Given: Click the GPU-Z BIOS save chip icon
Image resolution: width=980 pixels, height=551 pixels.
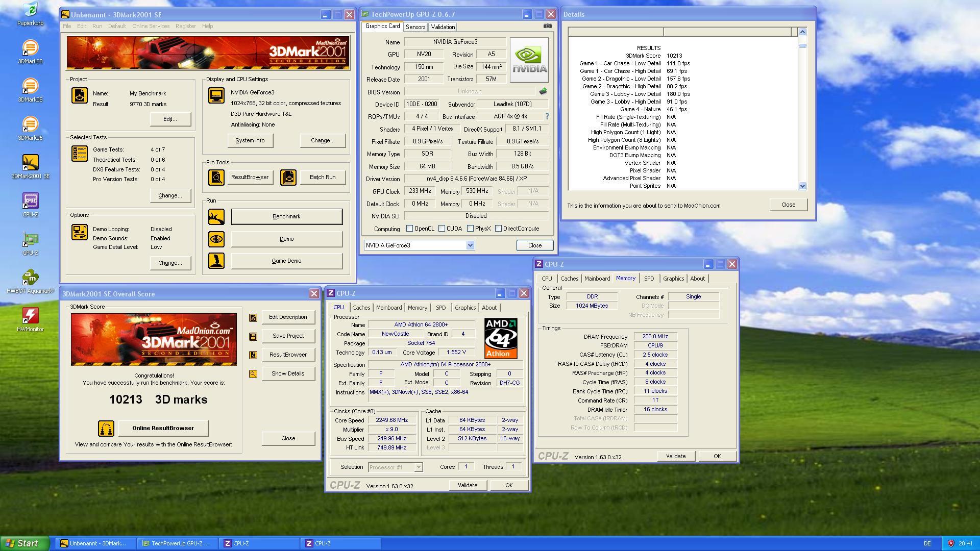Looking at the screenshot, I should coord(543,91).
